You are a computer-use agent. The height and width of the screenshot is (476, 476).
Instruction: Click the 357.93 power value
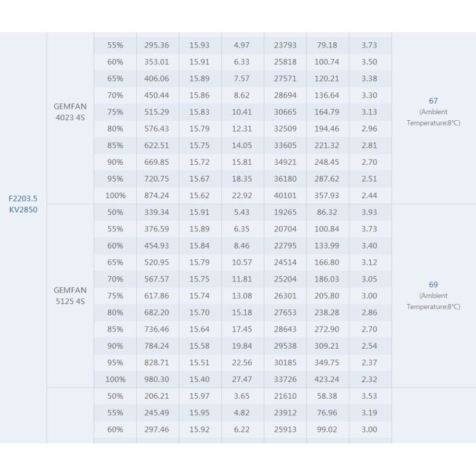tap(327, 196)
